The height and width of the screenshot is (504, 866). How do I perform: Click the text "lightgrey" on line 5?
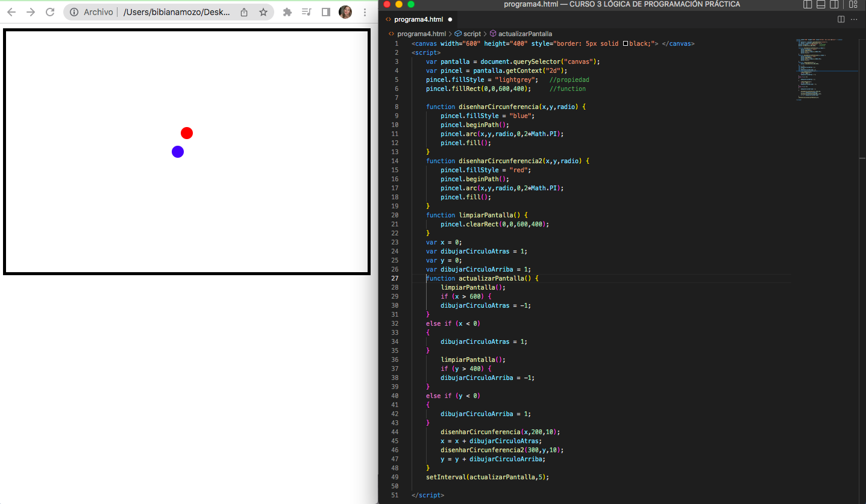(x=516, y=79)
